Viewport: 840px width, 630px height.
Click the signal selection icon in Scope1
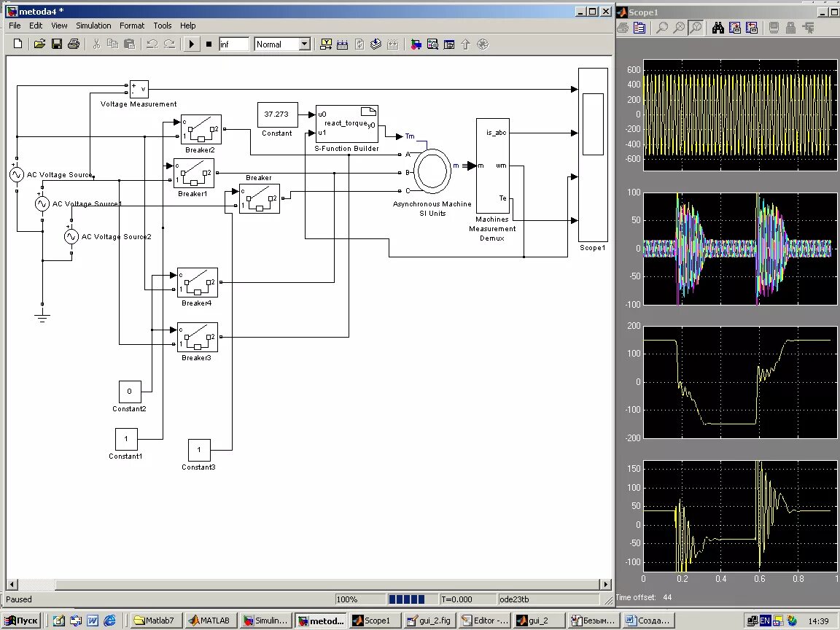point(808,28)
